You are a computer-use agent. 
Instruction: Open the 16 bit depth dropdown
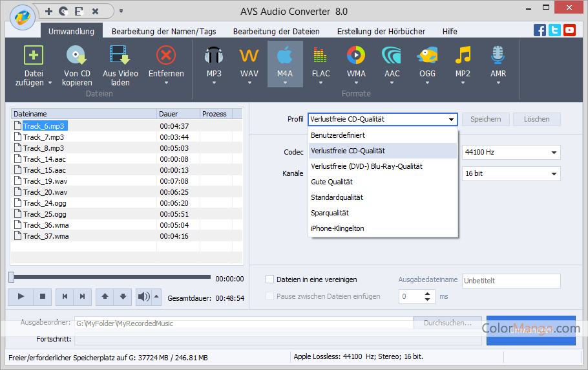coord(554,174)
